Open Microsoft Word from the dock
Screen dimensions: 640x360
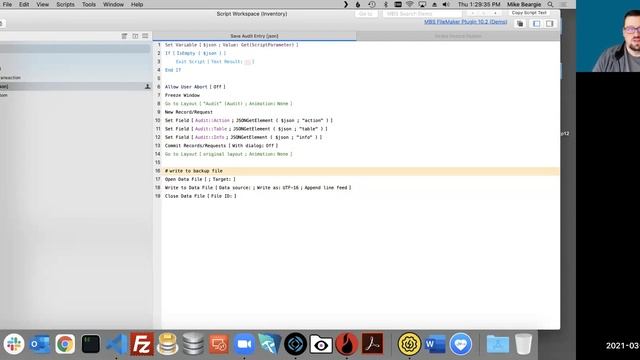(435, 344)
